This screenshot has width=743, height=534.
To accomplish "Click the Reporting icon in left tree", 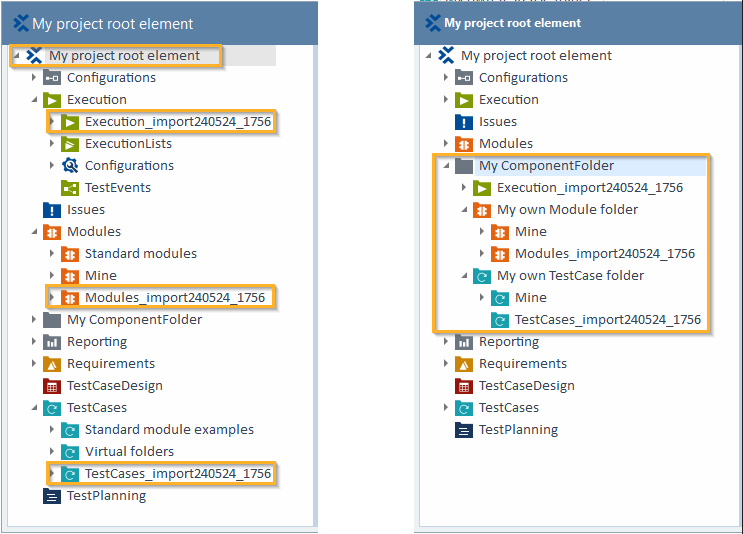I will pos(52,342).
